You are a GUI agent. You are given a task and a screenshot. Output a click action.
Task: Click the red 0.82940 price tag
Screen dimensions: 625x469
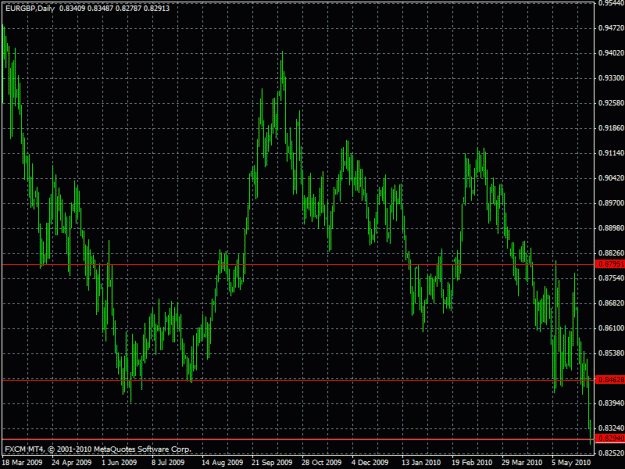[610, 438]
